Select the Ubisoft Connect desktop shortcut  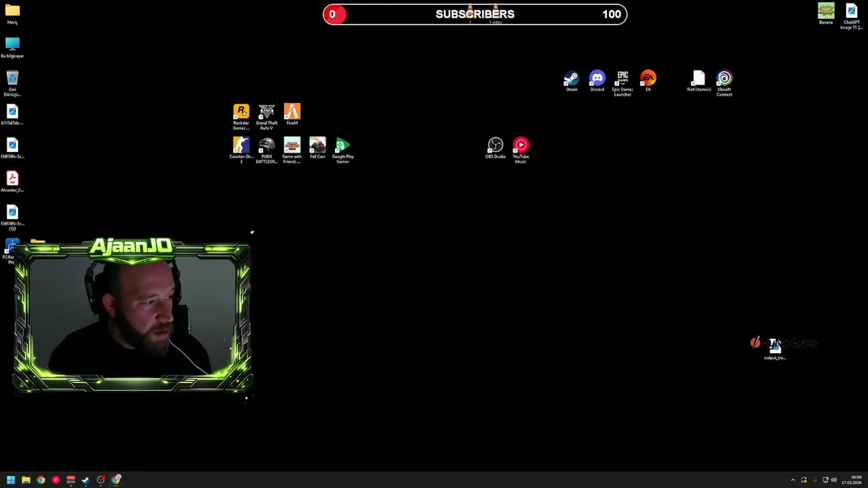[724, 83]
